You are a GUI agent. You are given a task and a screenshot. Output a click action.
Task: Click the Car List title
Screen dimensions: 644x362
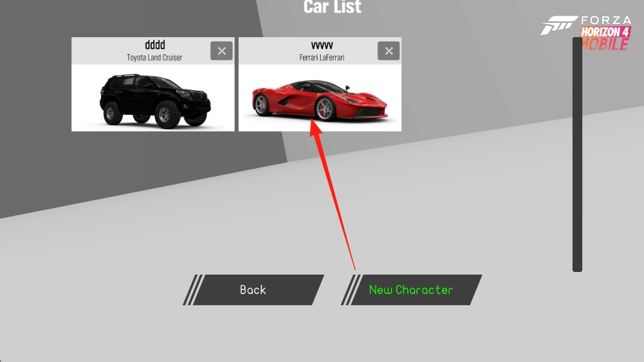click(x=332, y=7)
